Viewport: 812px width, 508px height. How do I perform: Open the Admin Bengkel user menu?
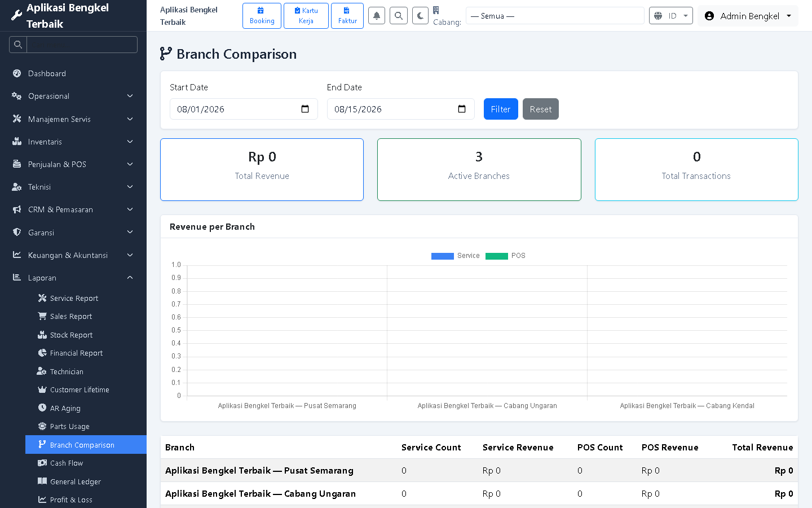pos(748,16)
